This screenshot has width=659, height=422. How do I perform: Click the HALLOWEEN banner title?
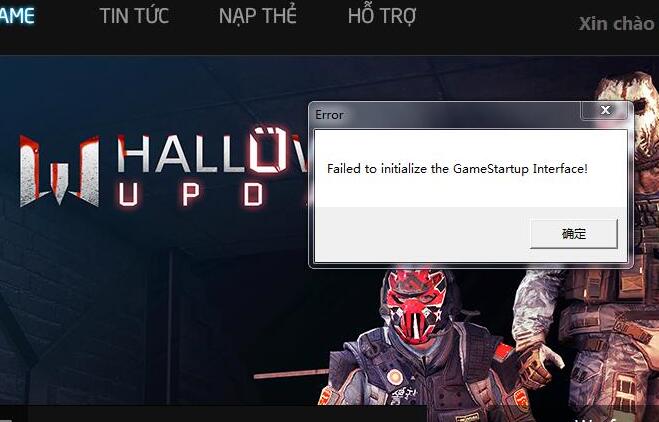(x=212, y=151)
